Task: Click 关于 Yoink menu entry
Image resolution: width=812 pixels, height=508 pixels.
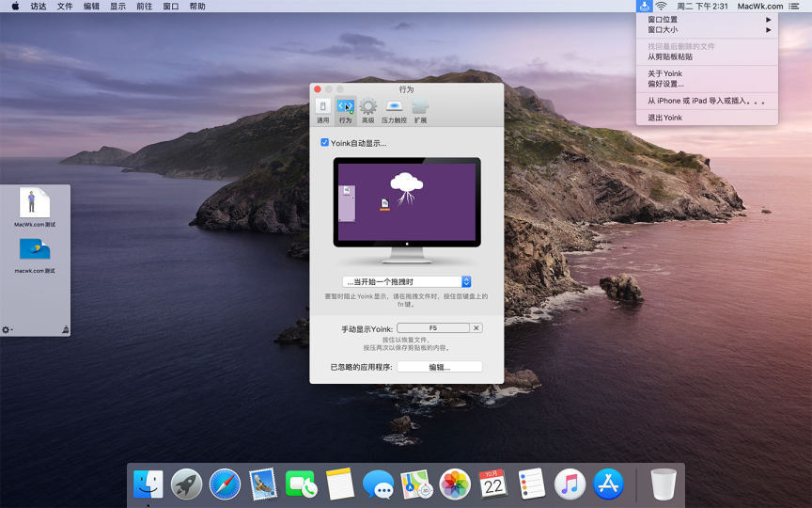Action: coord(664,73)
